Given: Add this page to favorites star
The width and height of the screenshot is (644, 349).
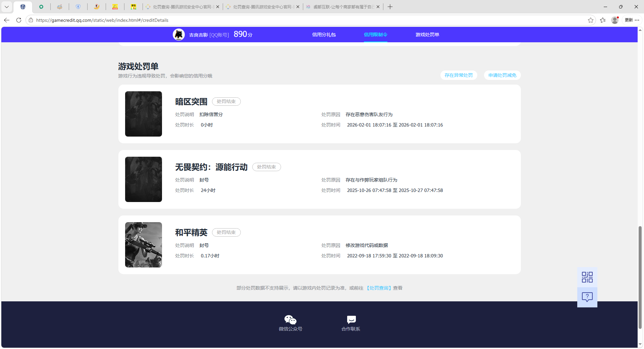Looking at the screenshot, I should (x=591, y=20).
